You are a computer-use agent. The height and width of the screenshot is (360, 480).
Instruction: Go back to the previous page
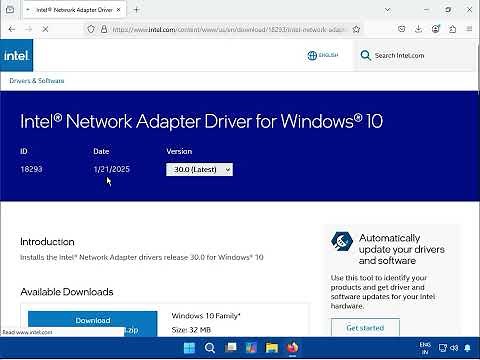pyautogui.click(x=12, y=29)
